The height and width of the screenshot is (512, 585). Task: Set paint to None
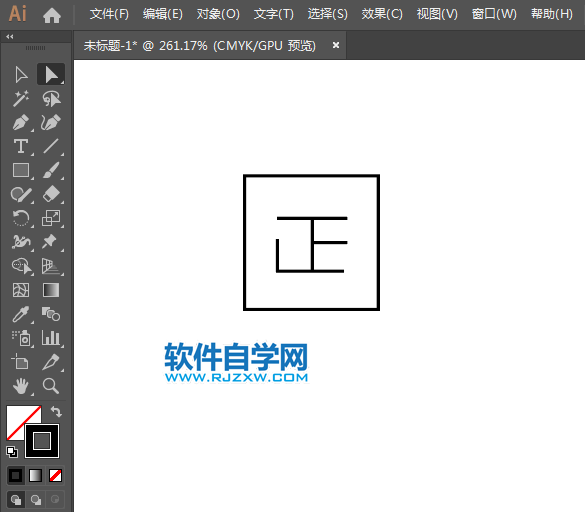tap(55, 475)
